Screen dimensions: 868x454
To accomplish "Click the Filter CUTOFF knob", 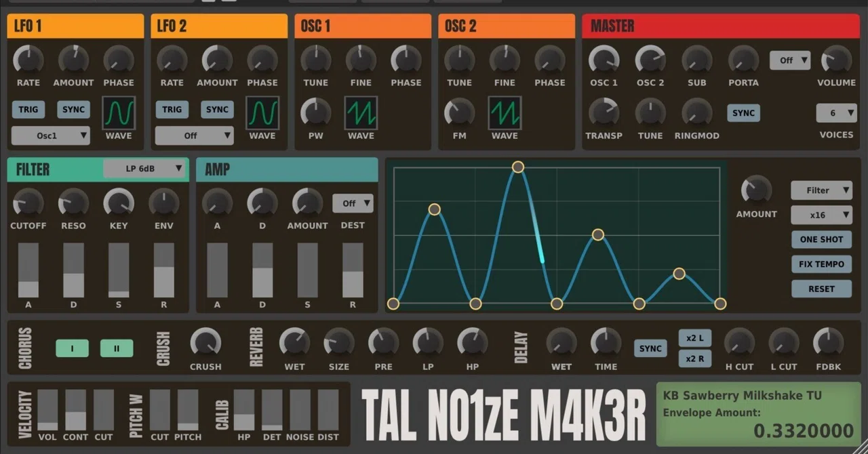I will (x=28, y=203).
